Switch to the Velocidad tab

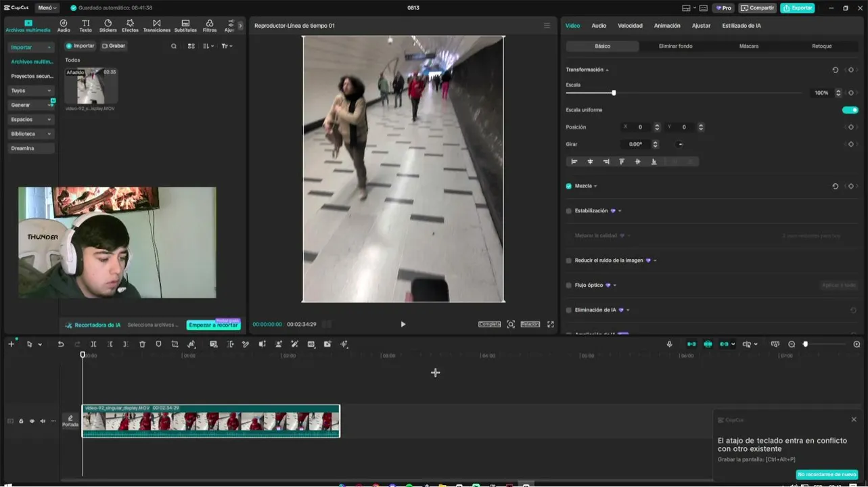(630, 26)
